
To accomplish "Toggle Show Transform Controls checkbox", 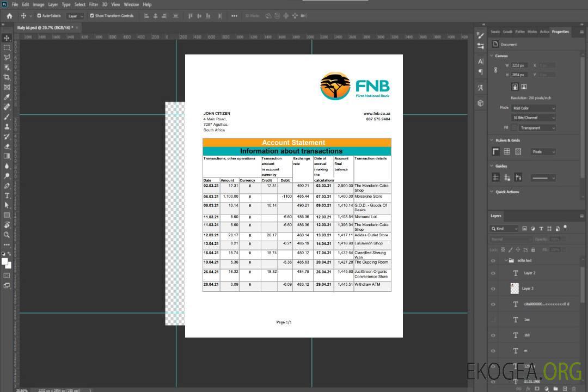I will (92, 16).
